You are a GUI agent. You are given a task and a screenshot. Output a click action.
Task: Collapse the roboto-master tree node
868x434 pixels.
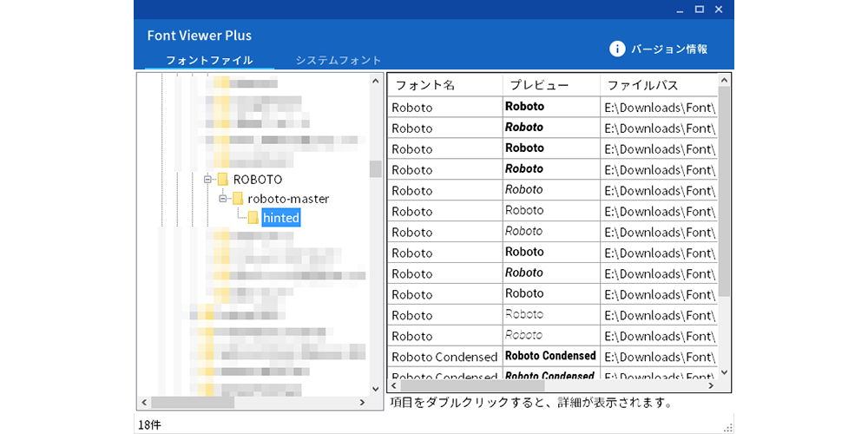tap(223, 198)
